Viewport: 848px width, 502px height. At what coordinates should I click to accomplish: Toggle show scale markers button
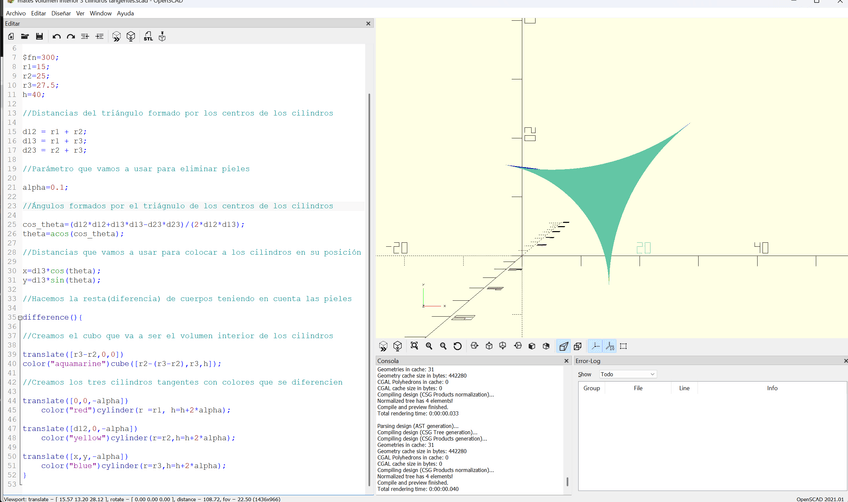click(609, 346)
